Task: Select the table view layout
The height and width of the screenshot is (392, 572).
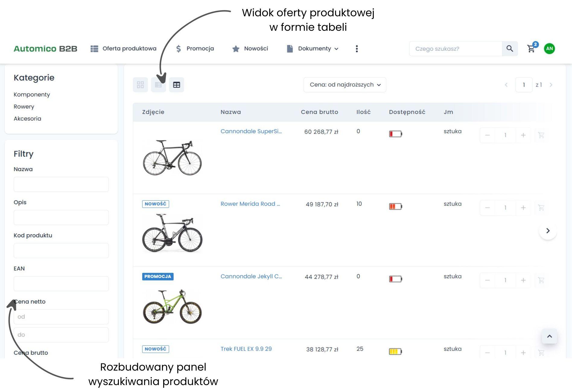Action: click(x=176, y=85)
